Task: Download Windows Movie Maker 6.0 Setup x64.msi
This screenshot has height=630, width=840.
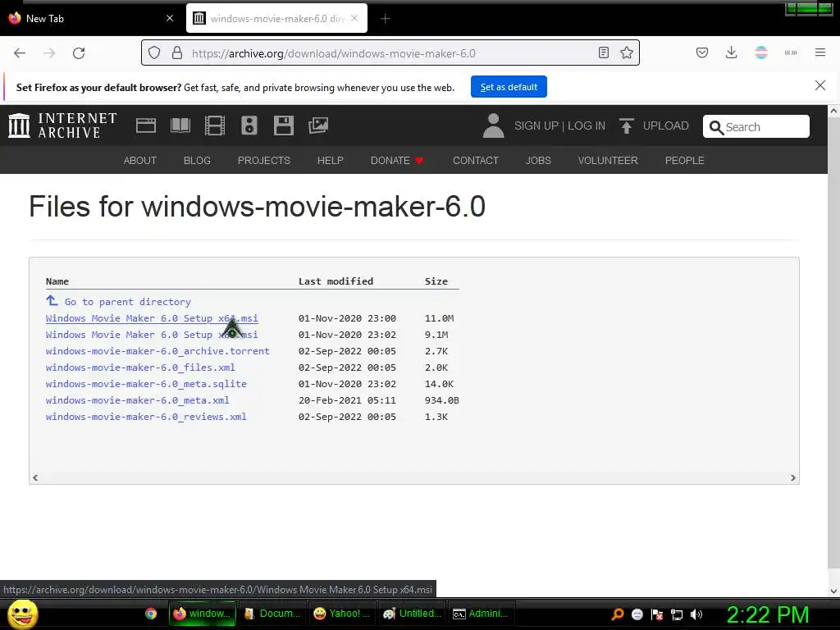Action: tap(152, 318)
